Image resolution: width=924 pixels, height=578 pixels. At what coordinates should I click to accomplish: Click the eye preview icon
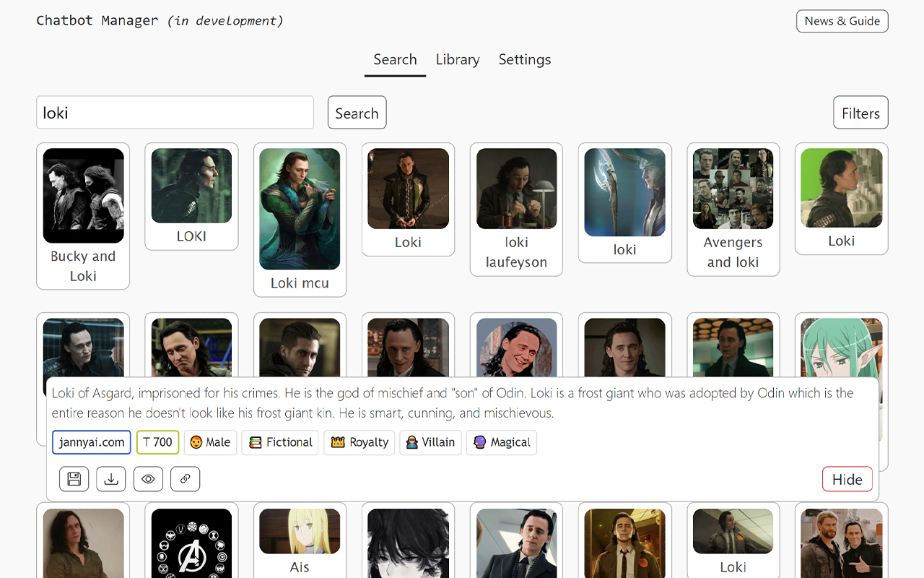148,479
